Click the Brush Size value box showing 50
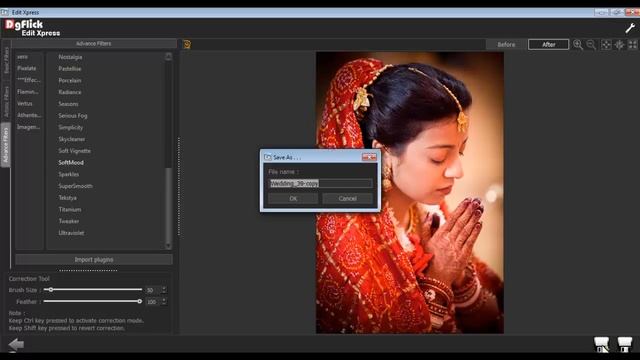This screenshot has height=360, width=640. (152, 290)
